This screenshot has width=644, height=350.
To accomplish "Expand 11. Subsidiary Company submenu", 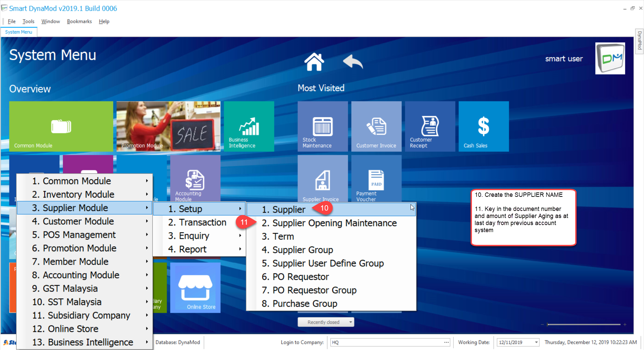I will pos(85,315).
